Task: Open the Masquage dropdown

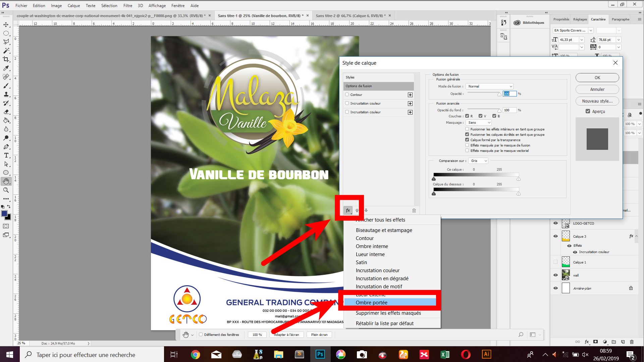Action: 479,123
